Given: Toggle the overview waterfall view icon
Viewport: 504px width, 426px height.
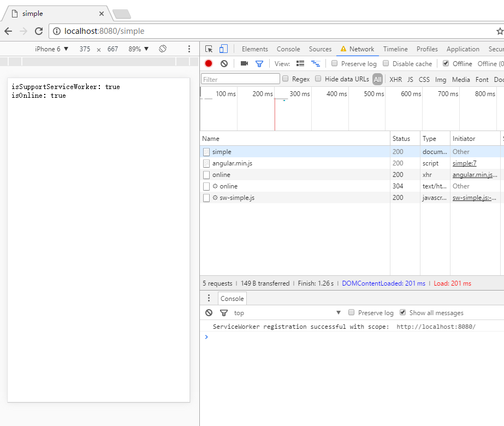Looking at the screenshot, I should (x=316, y=64).
